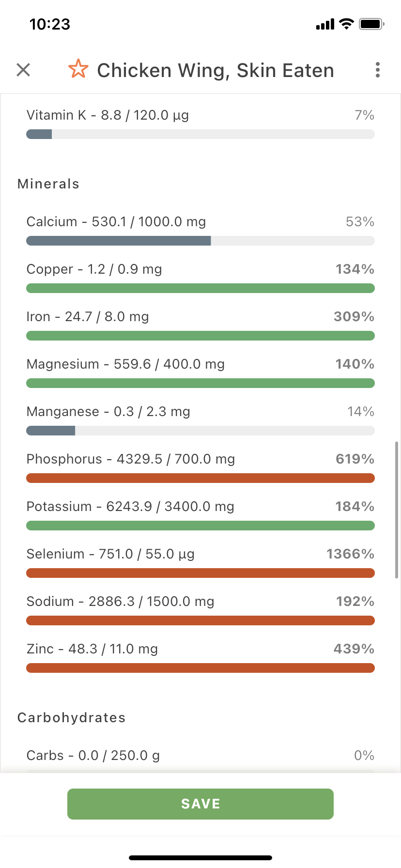Close the food details with X icon
Screen dimensions: 401x868
point(23,70)
